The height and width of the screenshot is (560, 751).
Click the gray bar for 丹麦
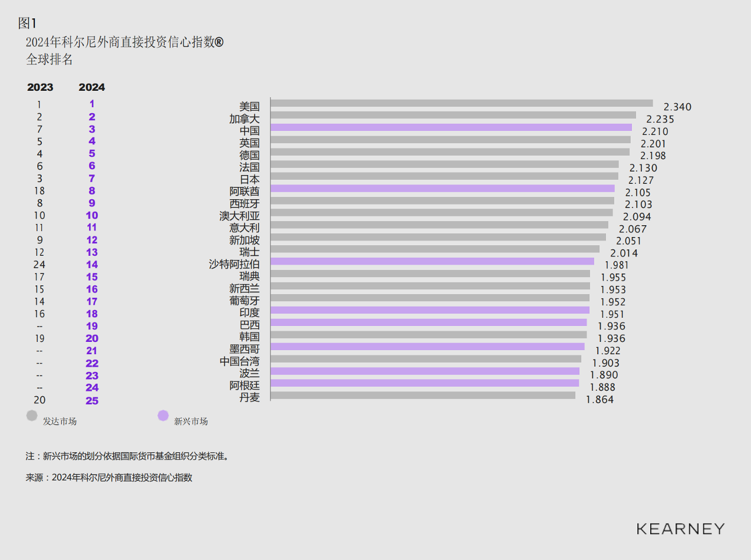[423, 396]
